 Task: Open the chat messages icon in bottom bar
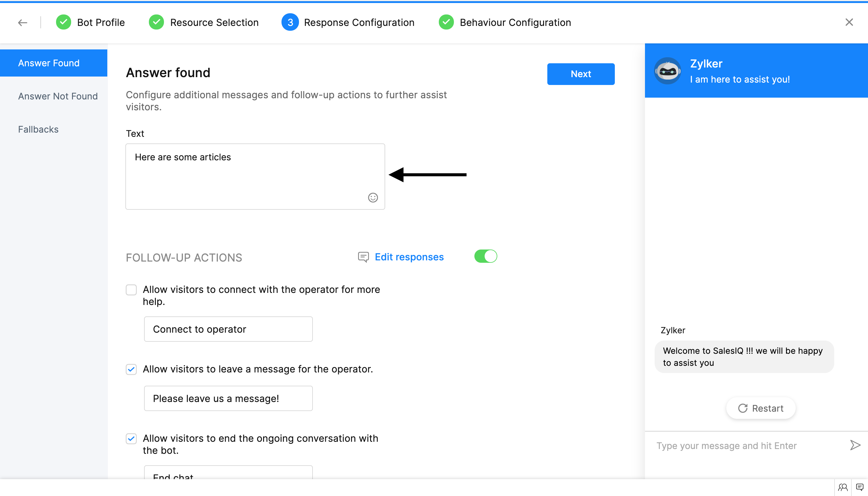(860, 488)
